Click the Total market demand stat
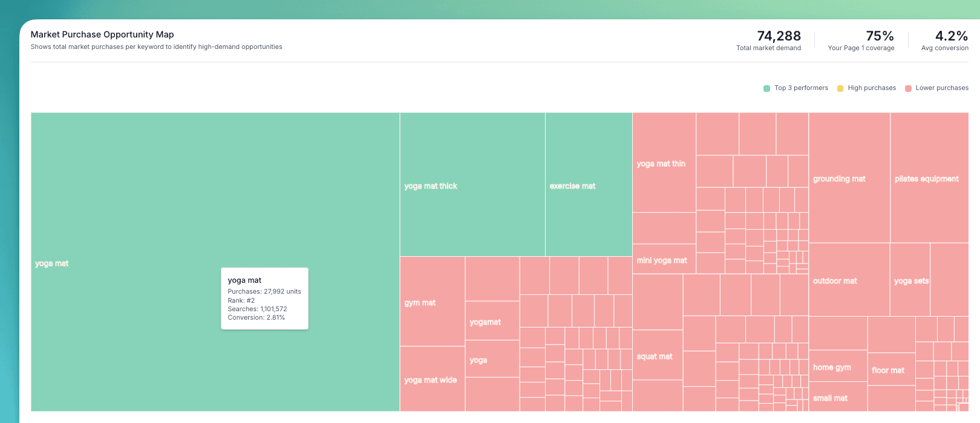This screenshot has width=980, height=423. pos(768,40)
